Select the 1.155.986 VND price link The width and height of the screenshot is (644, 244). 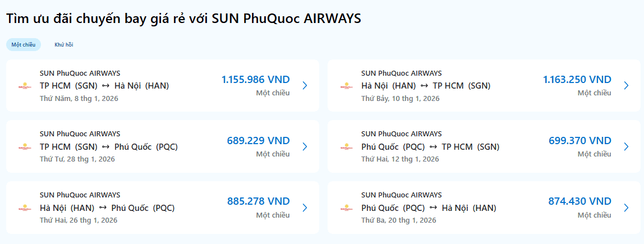point(255,80)
